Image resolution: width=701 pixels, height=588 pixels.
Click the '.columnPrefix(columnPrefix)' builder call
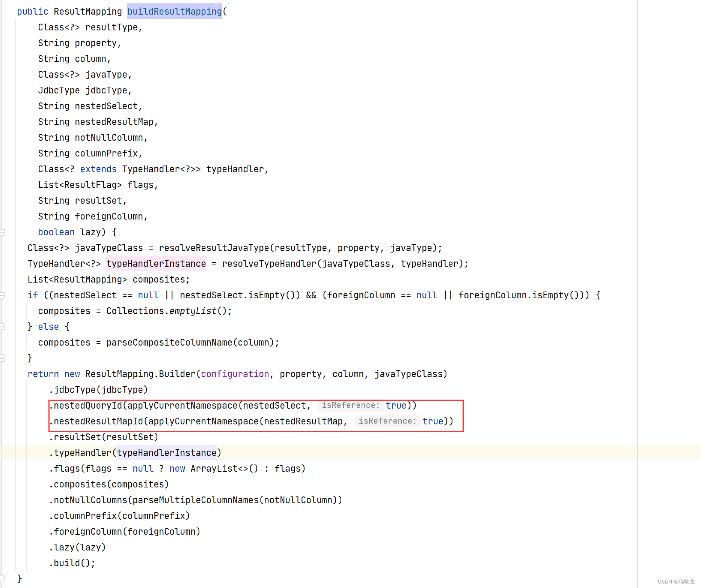click(119, 516)
